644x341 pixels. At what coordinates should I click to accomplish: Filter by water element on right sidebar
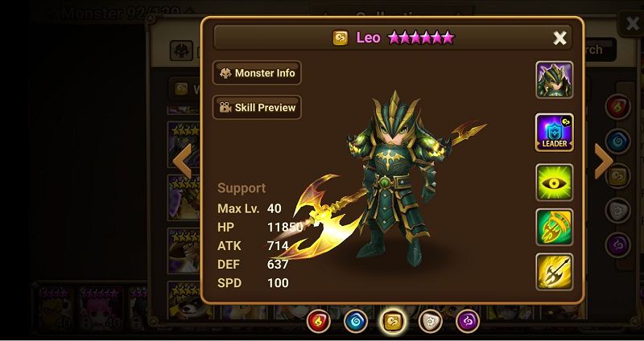(617, 142)
